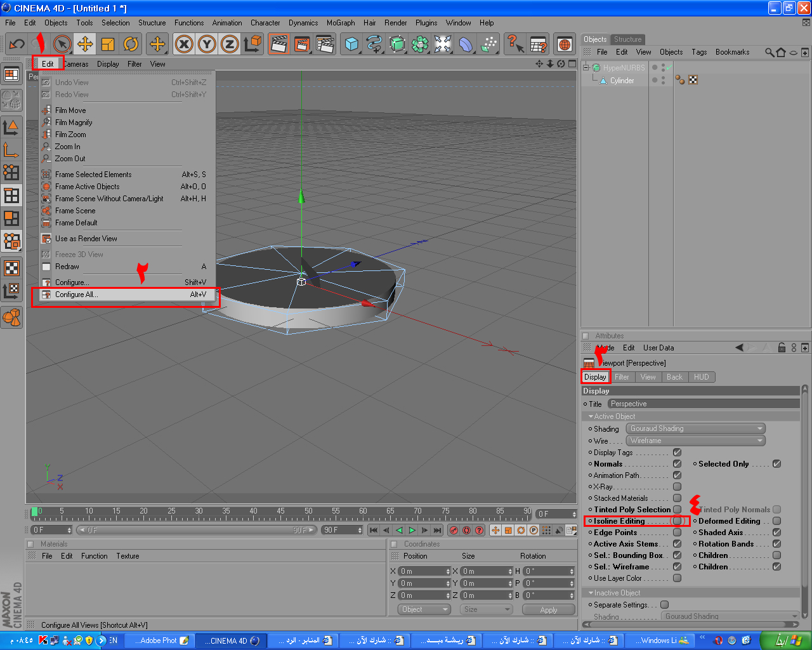Choose Frame Active Objects menu entry
This screenshot has height=650, width=812.
pyautogui.click(x=126, y=187)
